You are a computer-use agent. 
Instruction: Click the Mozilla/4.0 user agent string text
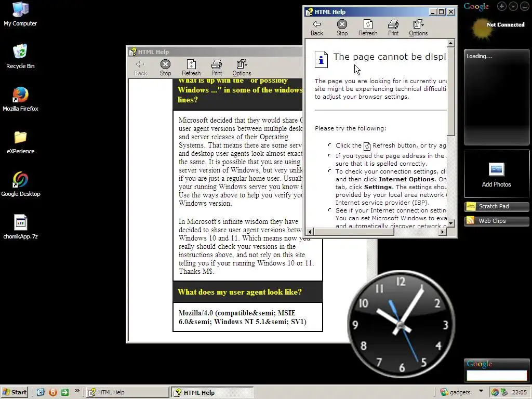pos(243,317)
